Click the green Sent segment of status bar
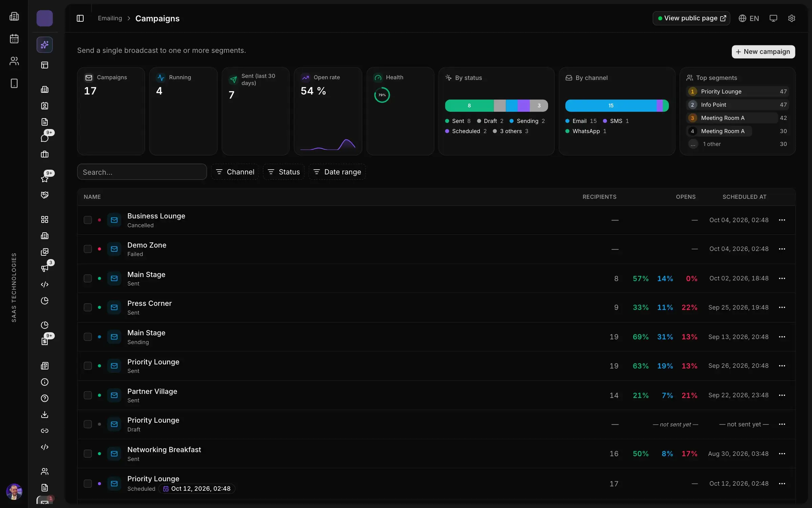 (469, 106)
